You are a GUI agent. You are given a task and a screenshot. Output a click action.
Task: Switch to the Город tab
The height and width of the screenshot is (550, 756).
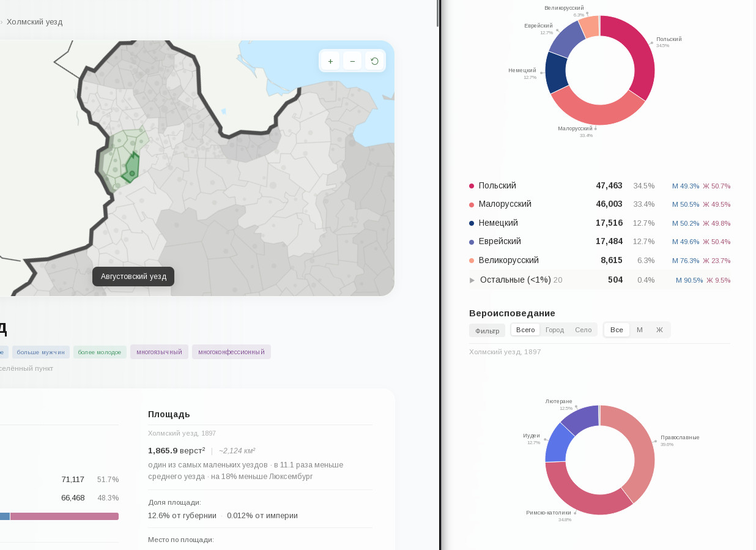555,330
